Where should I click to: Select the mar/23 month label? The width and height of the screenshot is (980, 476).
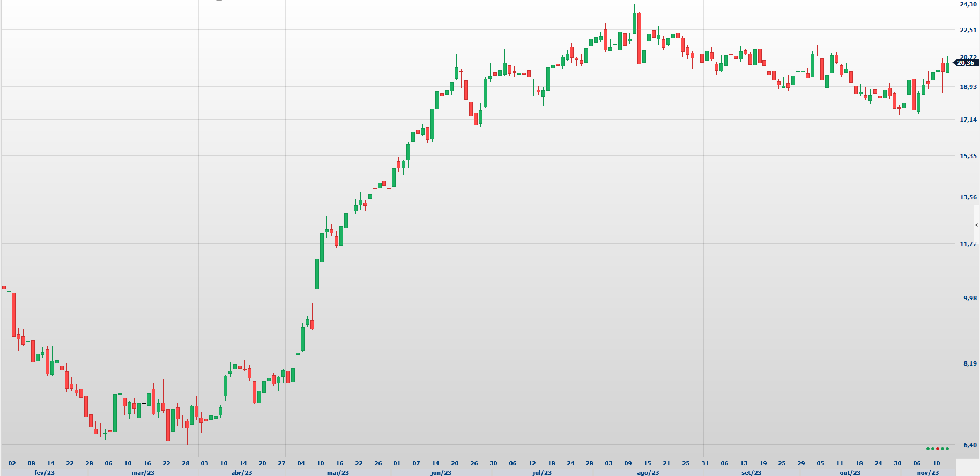click(143, 472)
